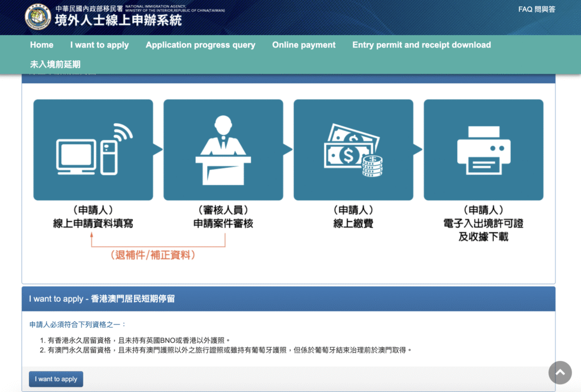Click the scroll-to-top arrow button

click(x=559, y=372)
